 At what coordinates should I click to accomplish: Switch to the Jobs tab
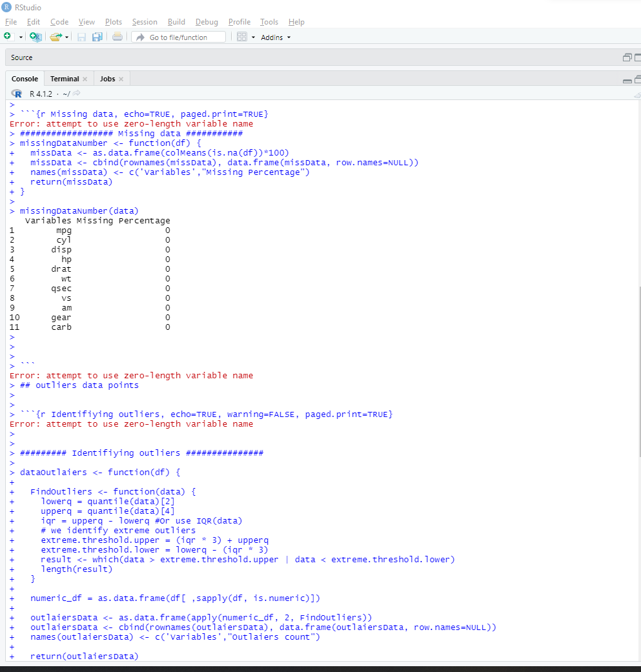(107, 78)
